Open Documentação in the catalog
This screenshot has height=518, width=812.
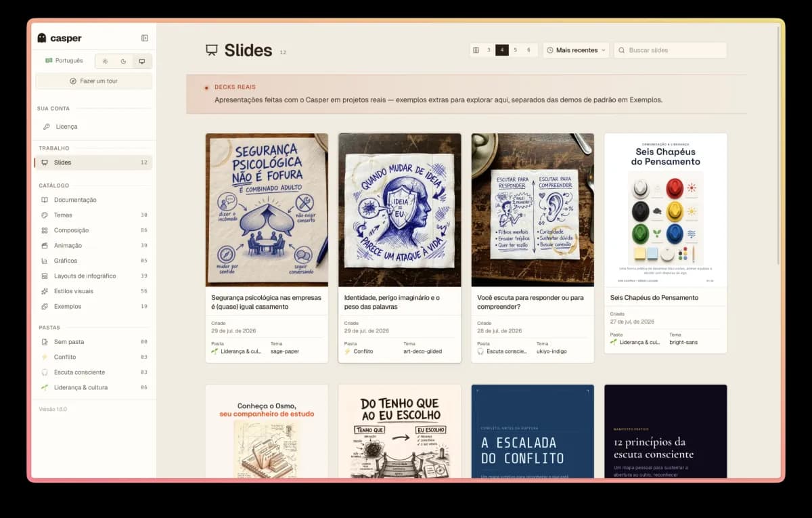[93, 200]
